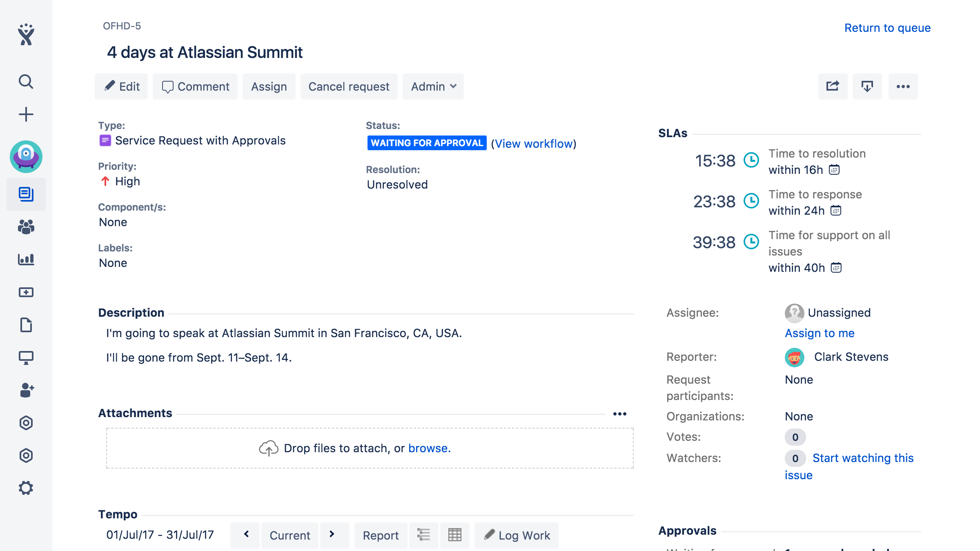Image resolution: width=980 pixels, height=551 pixels.
Task: Click the Time to resolution calendar icon
Action: tap(834, 170)
